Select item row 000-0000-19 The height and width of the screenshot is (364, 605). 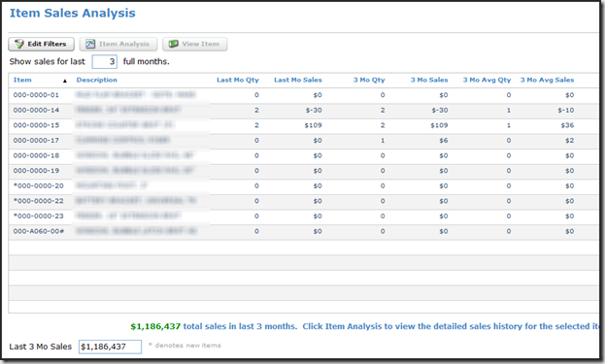pos(304,171)
